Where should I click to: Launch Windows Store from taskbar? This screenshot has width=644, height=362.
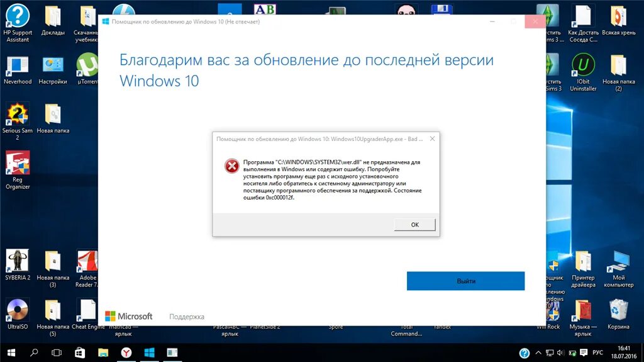tap(80, 353)
